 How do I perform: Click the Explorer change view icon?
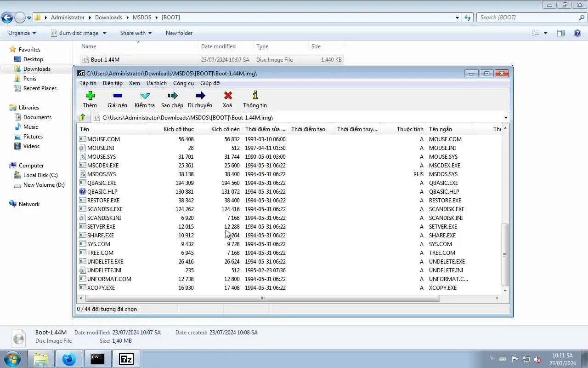click(x=535, y=33)
